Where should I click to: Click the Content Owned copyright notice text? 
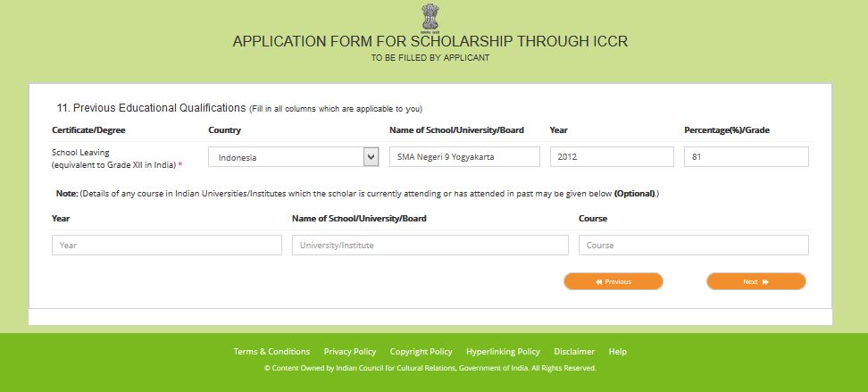click(430, 368)
